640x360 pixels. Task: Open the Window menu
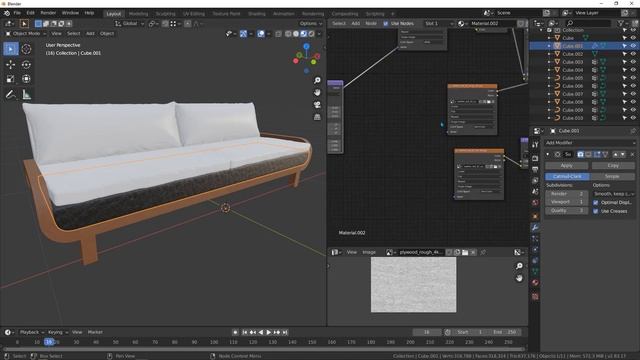point(70,13)
